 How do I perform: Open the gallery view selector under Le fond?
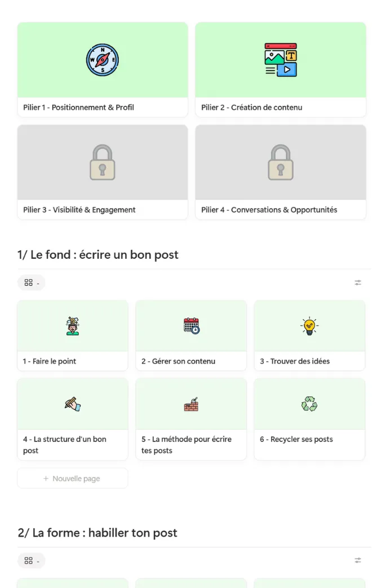coord(32,283)
